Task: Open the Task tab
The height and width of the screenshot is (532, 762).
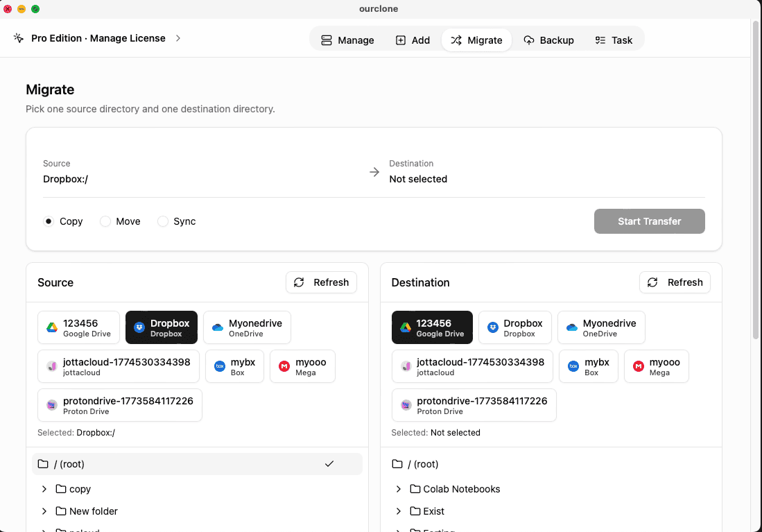Action: [614, 40]
